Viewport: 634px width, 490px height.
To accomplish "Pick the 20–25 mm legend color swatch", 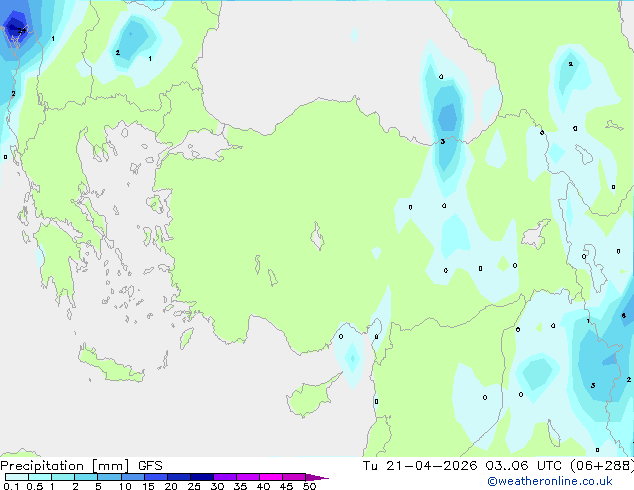I will coord(179,477).
